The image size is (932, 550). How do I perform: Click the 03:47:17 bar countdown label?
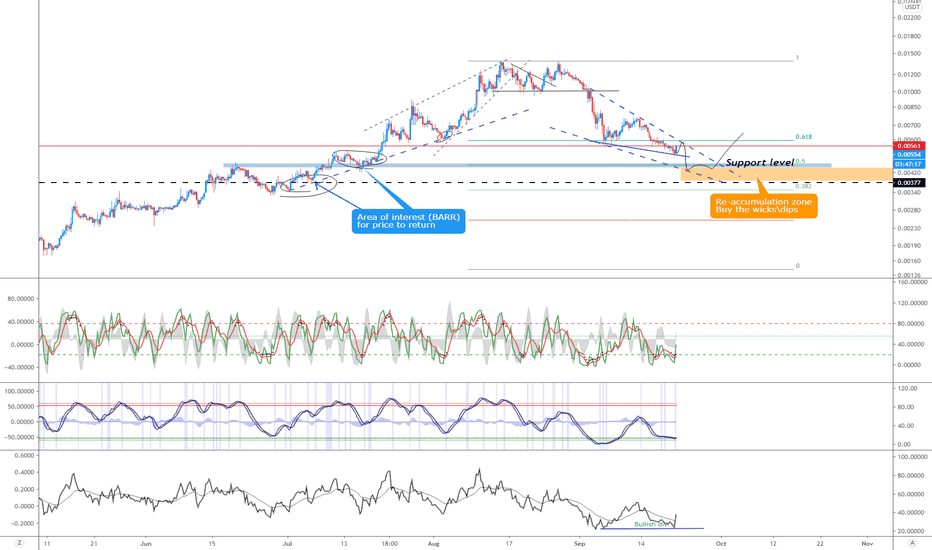click(909, 164)
